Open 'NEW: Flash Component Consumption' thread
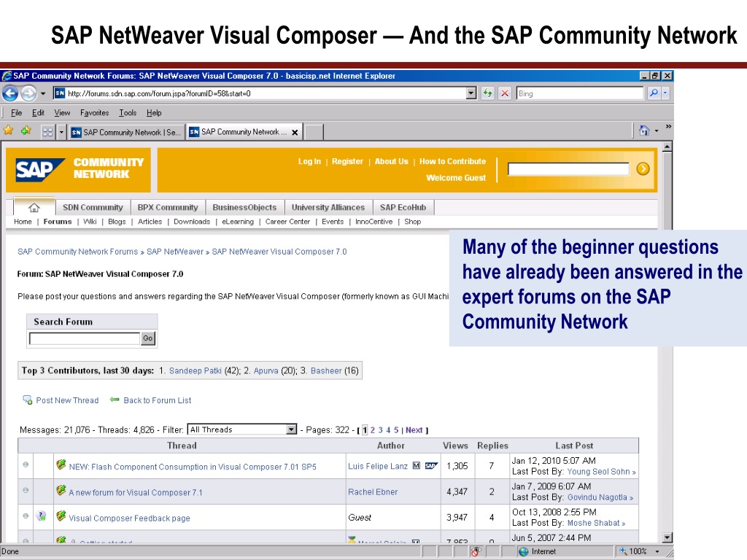 (x=193, y=467)
